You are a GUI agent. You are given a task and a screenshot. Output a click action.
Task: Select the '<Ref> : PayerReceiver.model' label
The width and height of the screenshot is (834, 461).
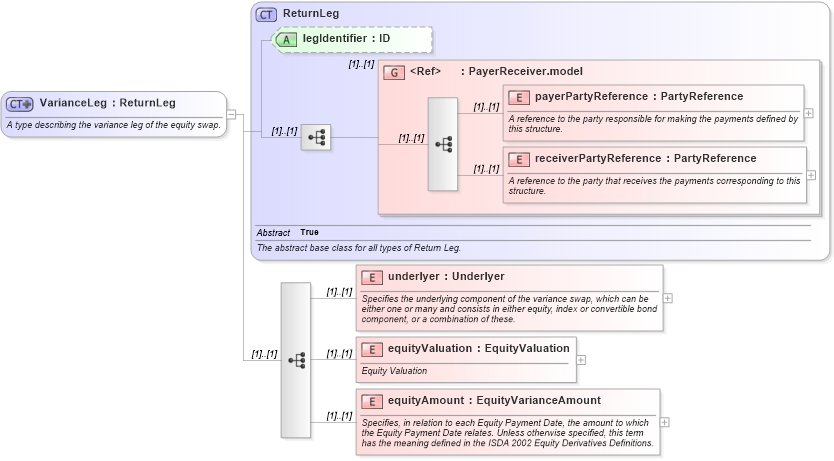coord(496,72)
